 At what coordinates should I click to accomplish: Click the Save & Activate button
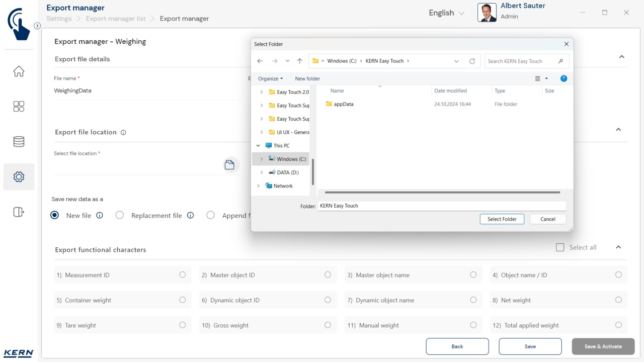pos(603,346)
